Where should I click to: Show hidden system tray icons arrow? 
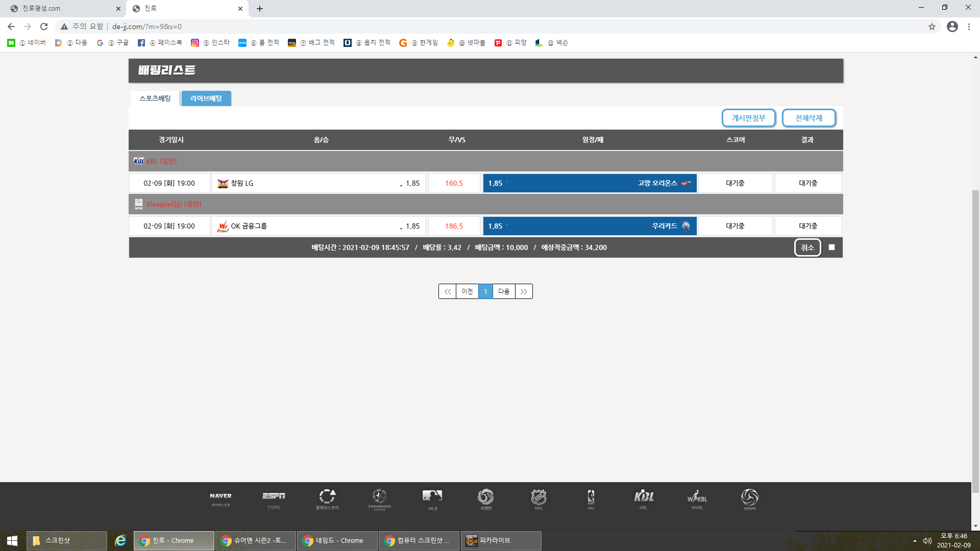click(915, 541)
